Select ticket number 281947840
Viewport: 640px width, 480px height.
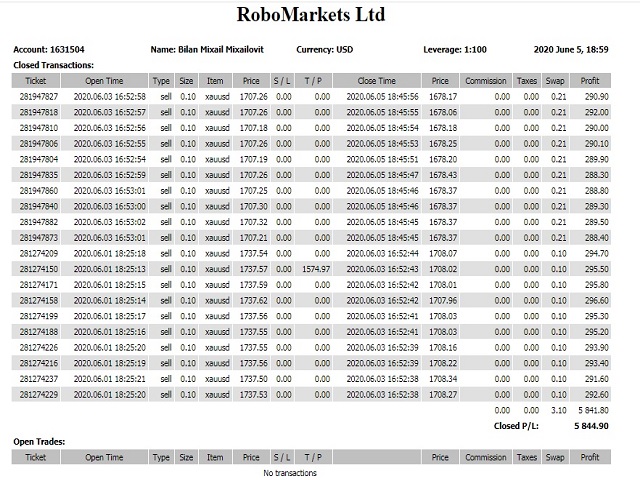[x=39, y=207]
